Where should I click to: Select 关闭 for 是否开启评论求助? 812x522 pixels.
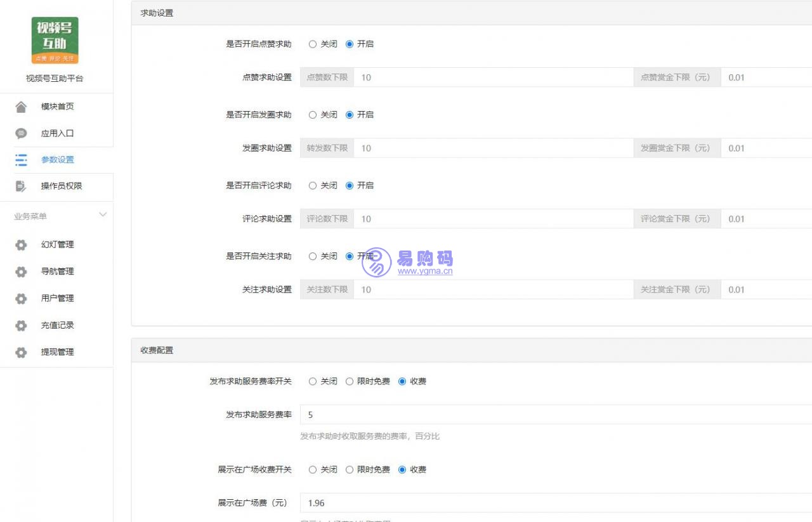[x=313, y=186]
